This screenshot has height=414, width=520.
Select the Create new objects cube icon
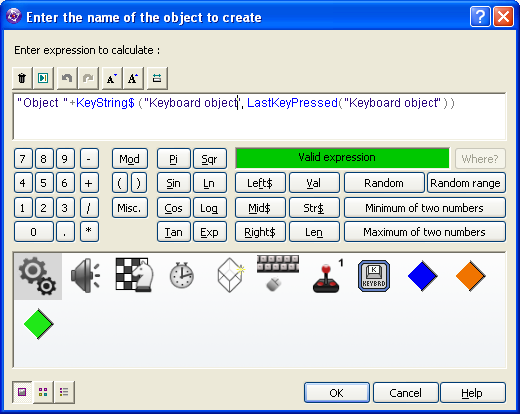tap(231, 275)
